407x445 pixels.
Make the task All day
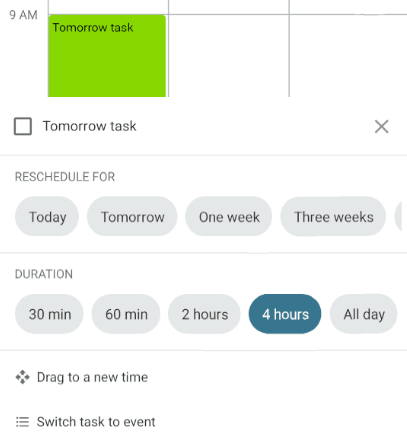364,314
